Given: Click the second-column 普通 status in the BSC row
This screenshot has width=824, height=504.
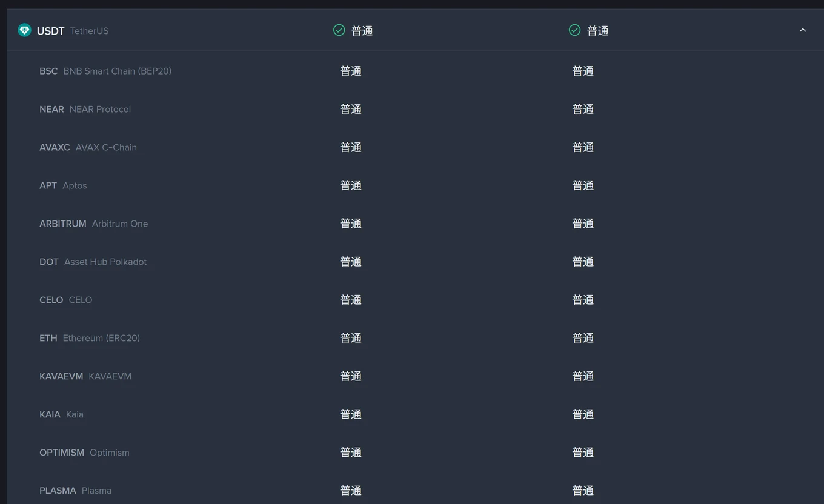Looking at the screenshot, I should click(583, 71).
